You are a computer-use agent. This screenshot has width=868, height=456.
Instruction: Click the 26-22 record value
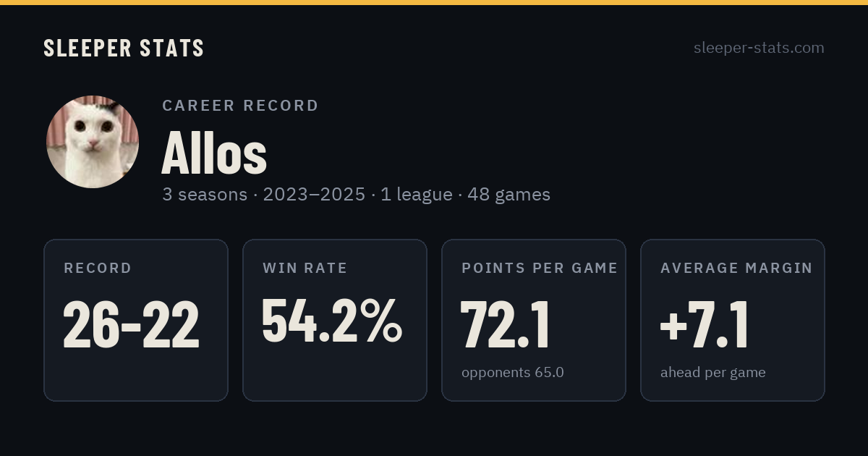[x=131, y=324]
